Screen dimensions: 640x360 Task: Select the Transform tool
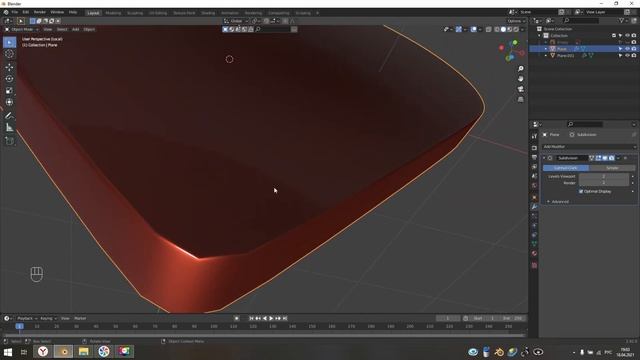point(9,102)
